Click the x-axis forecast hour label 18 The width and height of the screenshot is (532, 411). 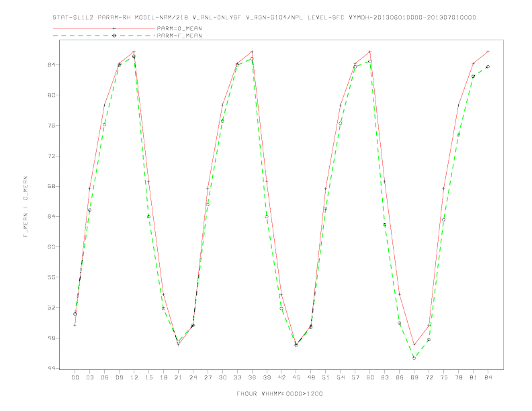pyautogui.click(x=163, y=377)
